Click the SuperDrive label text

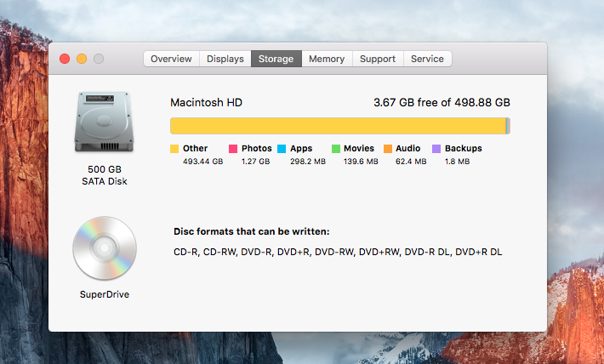point(105,294)
